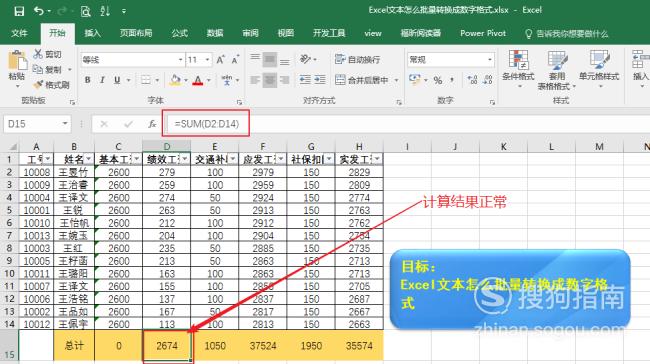Click the Paste clipboard icon
Image resolution: width=650 pixels, height=364 pixels.
[17, 61]
